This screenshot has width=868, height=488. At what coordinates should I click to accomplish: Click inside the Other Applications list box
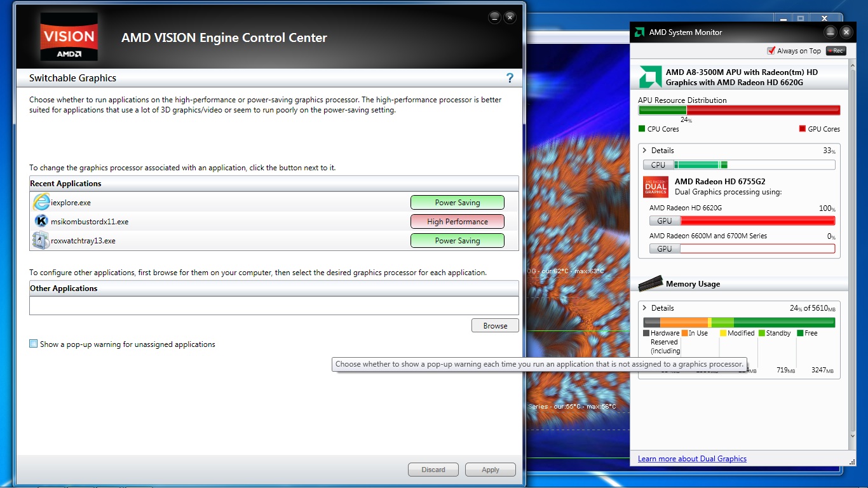tap(274, 306)
